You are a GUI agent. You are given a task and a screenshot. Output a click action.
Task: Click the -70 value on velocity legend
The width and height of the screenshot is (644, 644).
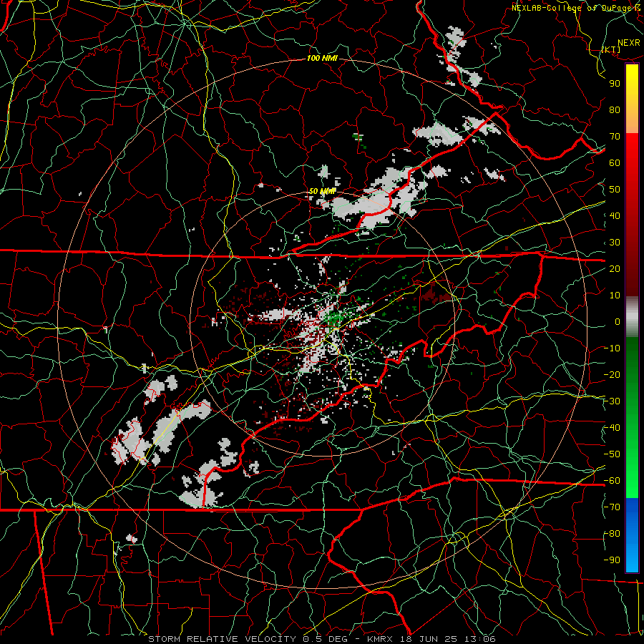pyautogui.click(x=612, y=507)
